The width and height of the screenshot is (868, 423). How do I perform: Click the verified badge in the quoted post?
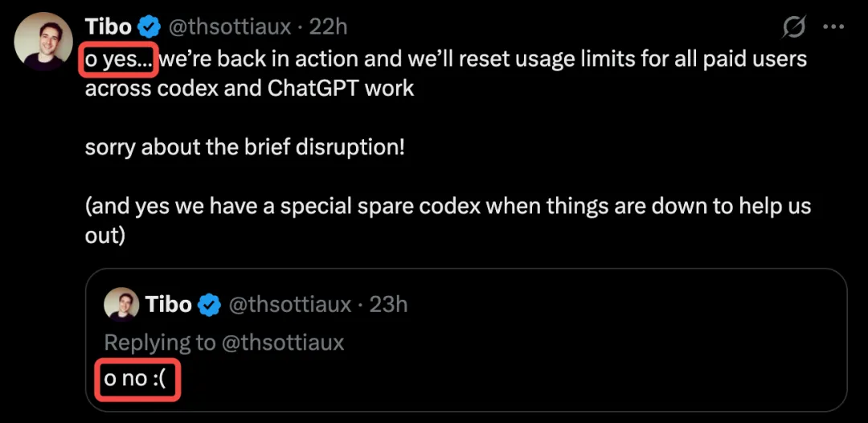click(210, 305)
